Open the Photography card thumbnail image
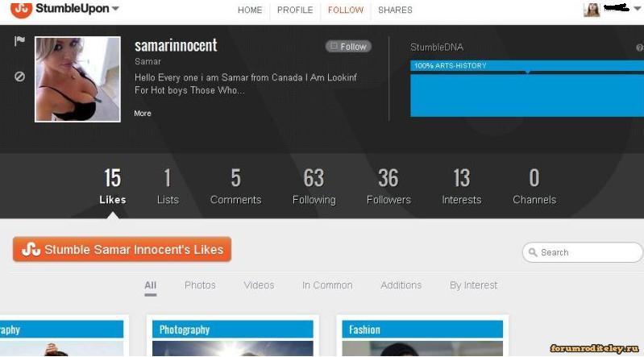644x357 pixels. pos(232,348)
